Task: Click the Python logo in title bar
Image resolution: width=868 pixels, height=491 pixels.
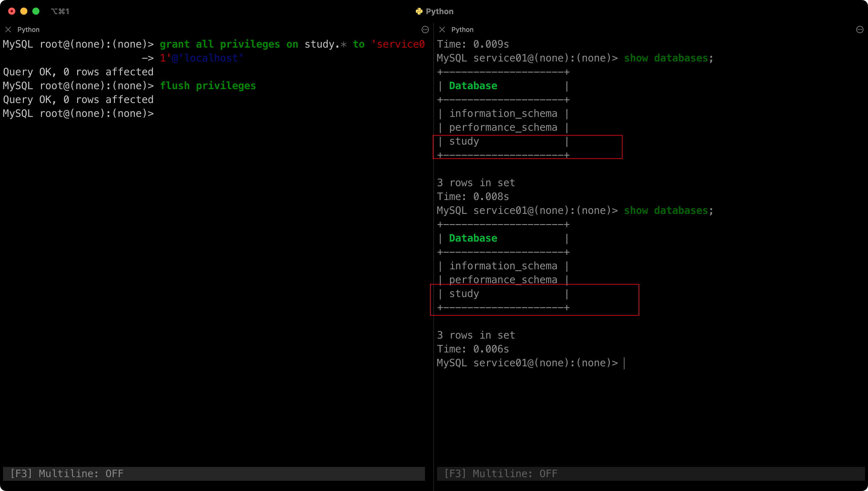Action: click(419, 11)
